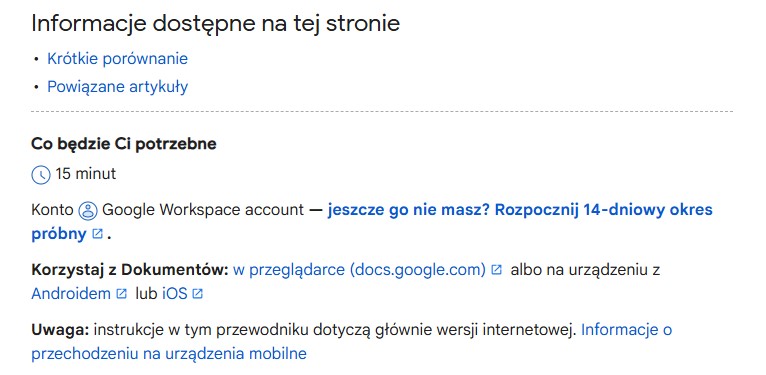
Task: Jump to Powiązane artykuły section
Action: tap(117, 87)
